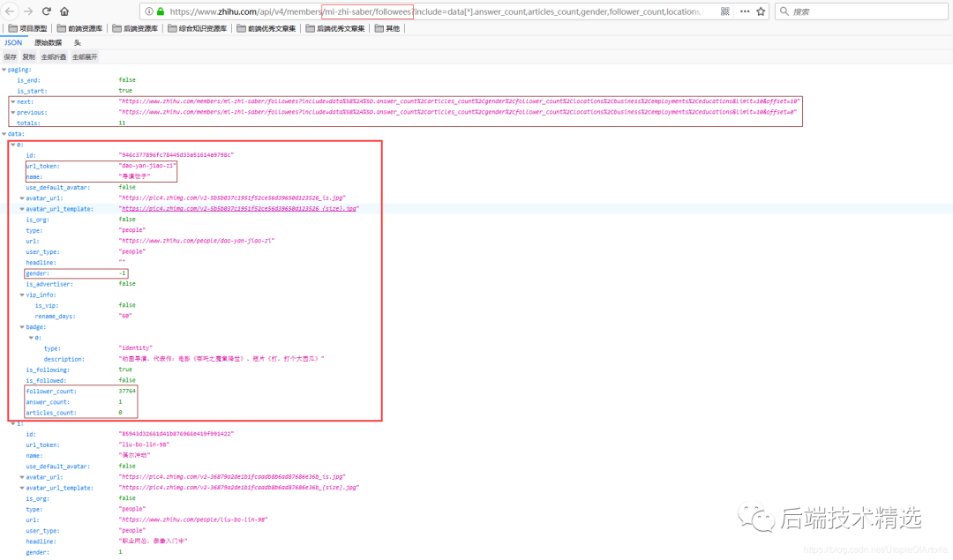Select the is_end false value
This screenshot has width=953, height=560.
pyautogui.click(x=127, y=79)
